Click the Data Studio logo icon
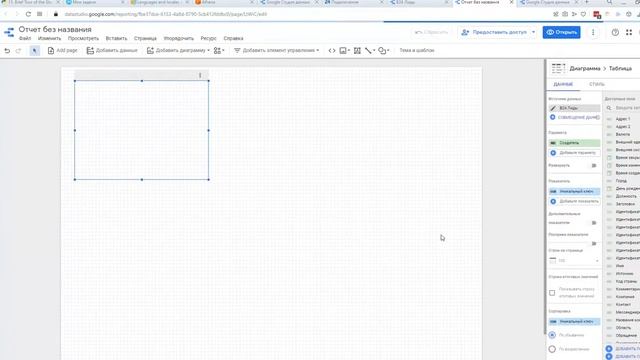The width and height of the screenshot is (640, 360). pos(9,32)
